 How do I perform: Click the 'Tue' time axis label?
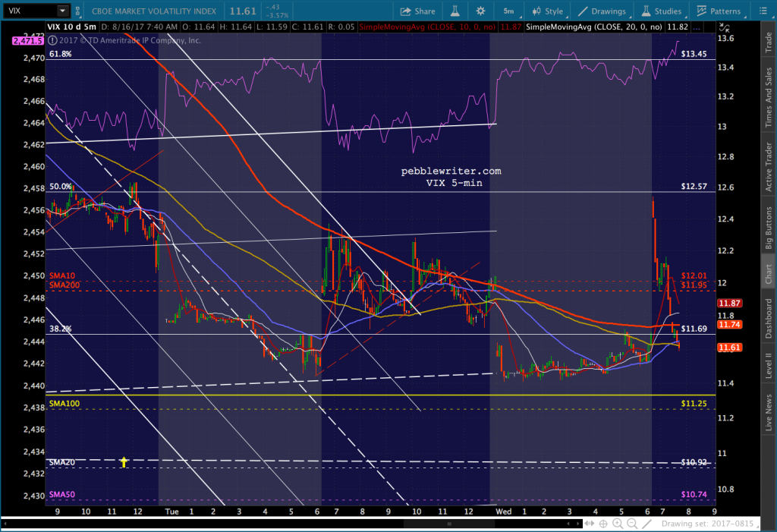point(171,512)
